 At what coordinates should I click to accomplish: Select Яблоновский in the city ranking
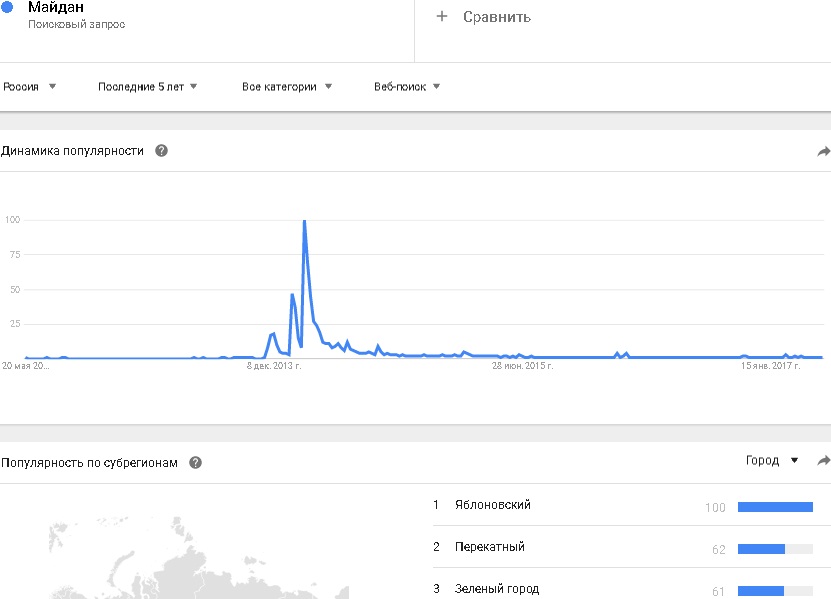point(492,505)
